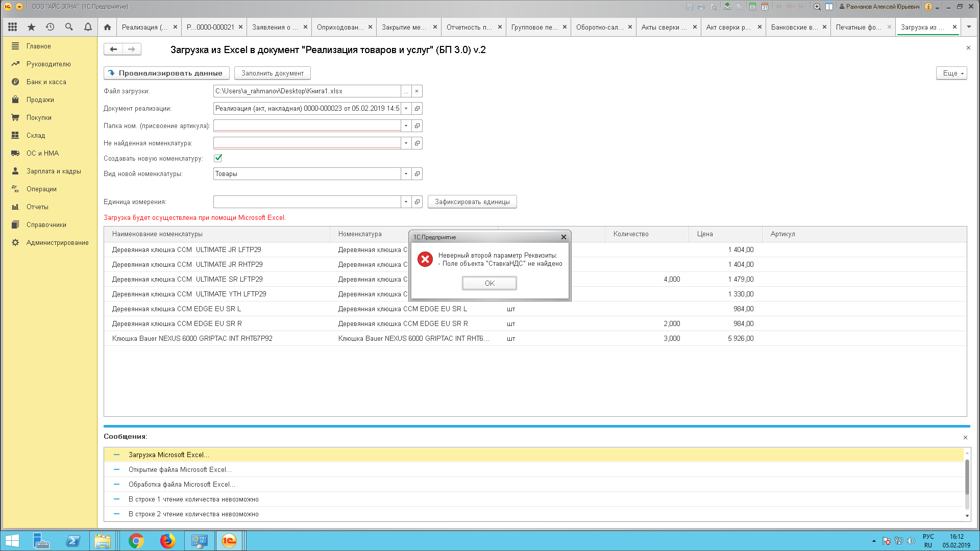
Task: Open Favorites star icon
Action: pyautogui.click(x=31, y=27)
